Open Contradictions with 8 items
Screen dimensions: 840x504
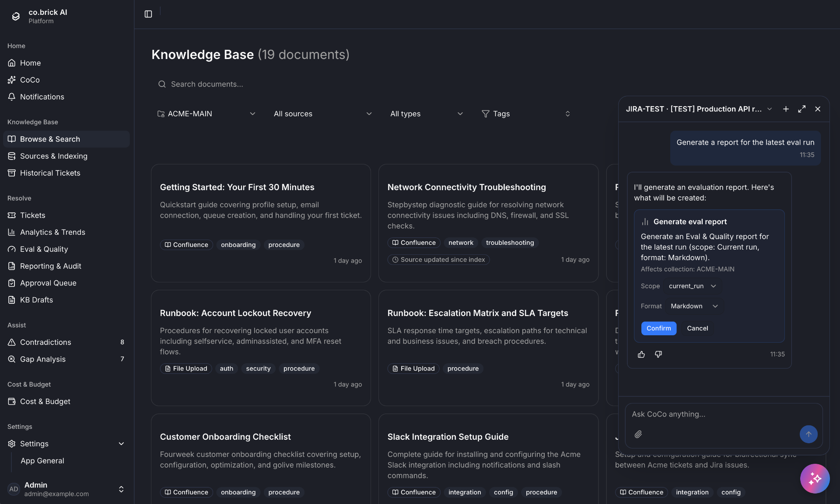coord(66,342)
